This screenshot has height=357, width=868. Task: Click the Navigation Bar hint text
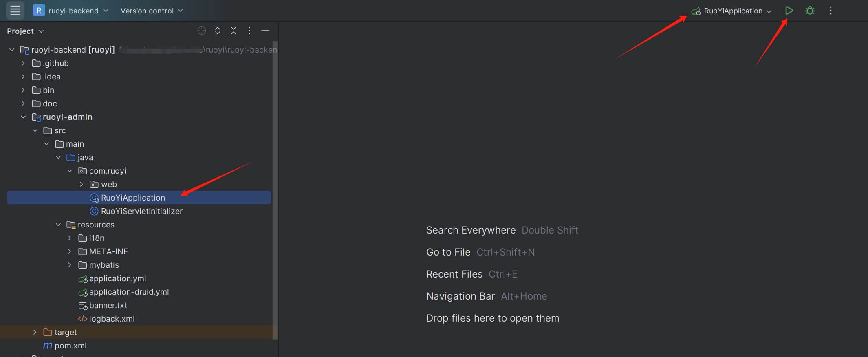pyautogui.click(x=460, y=296)
